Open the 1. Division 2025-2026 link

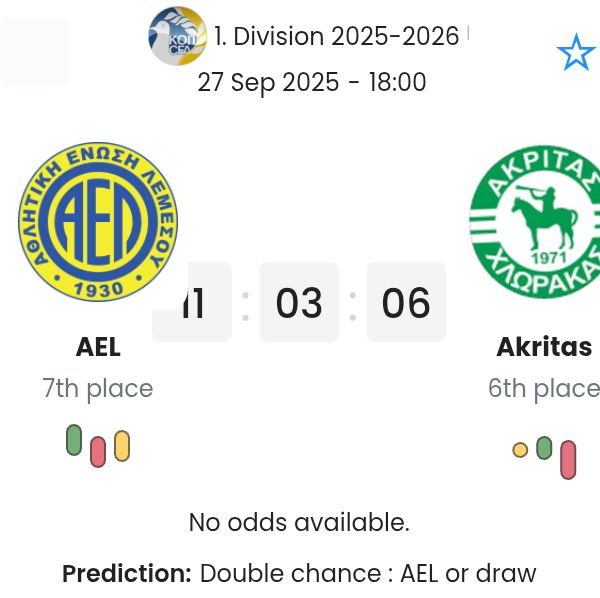click(336, 37)
